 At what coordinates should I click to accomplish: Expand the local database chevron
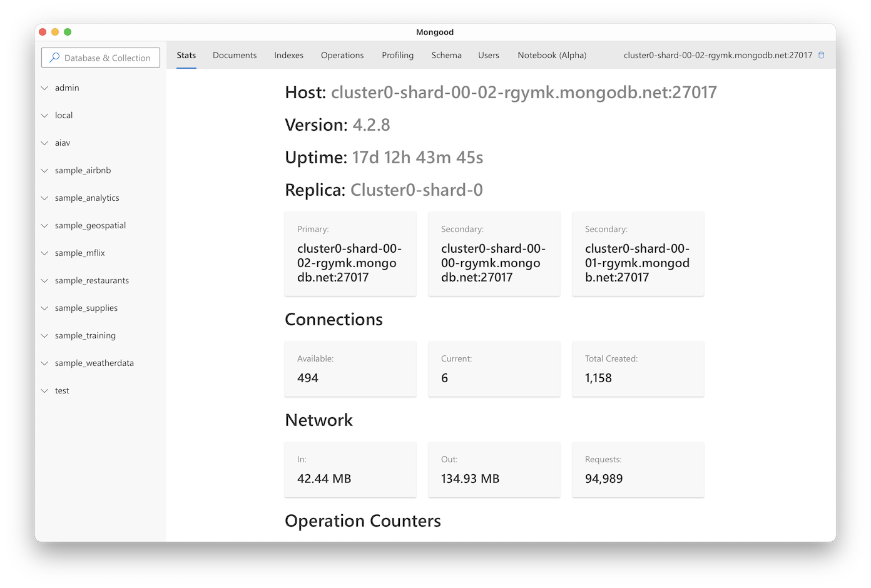click(44, 115)
